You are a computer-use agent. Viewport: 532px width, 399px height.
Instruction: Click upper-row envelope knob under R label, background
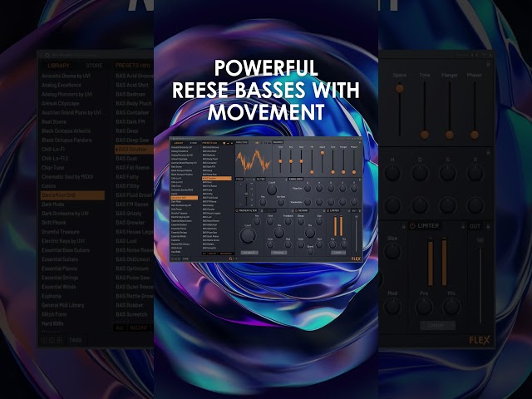[475, 173]
